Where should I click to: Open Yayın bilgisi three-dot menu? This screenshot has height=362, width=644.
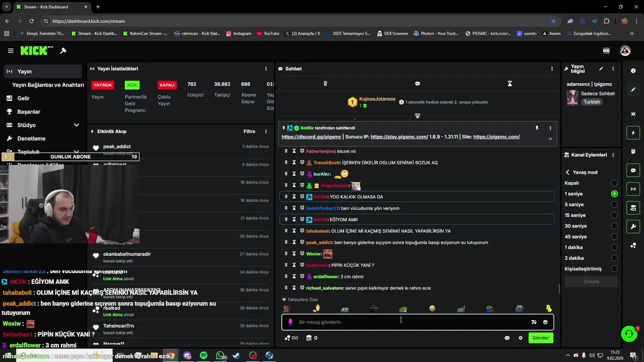613,69
